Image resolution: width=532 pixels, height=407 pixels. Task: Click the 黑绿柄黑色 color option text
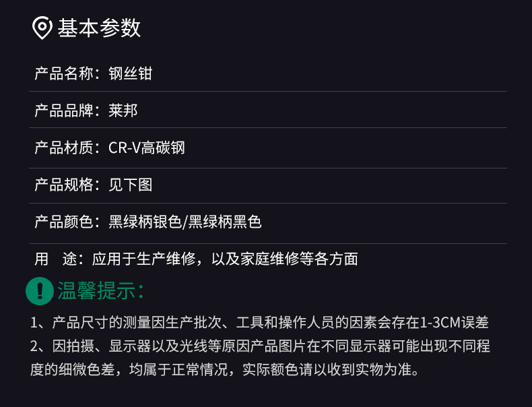pos(225,222)
